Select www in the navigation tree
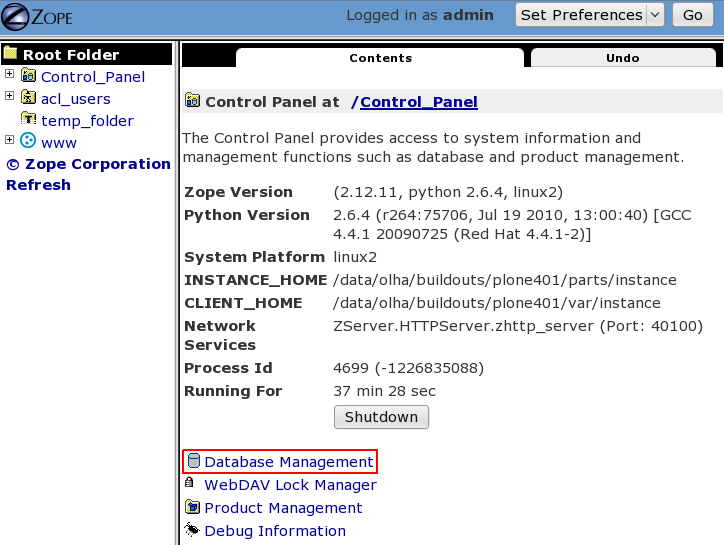This screenshot has width=724, height=545. [59, 143]
